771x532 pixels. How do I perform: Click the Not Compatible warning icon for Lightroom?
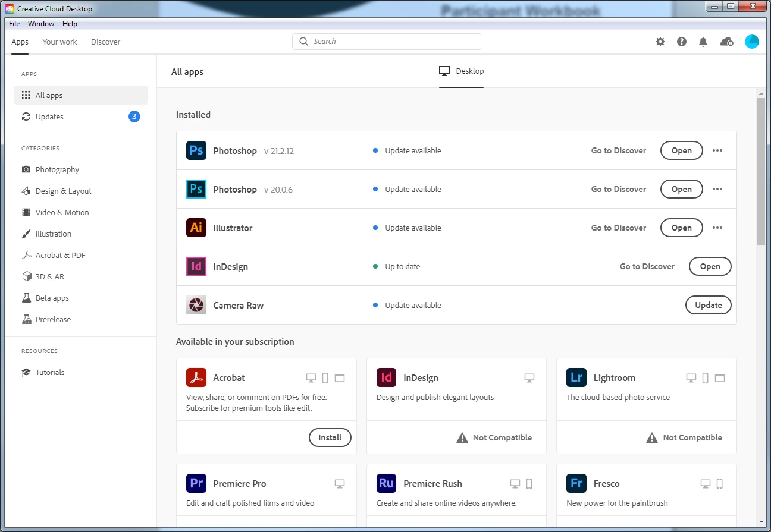[652, 437]
